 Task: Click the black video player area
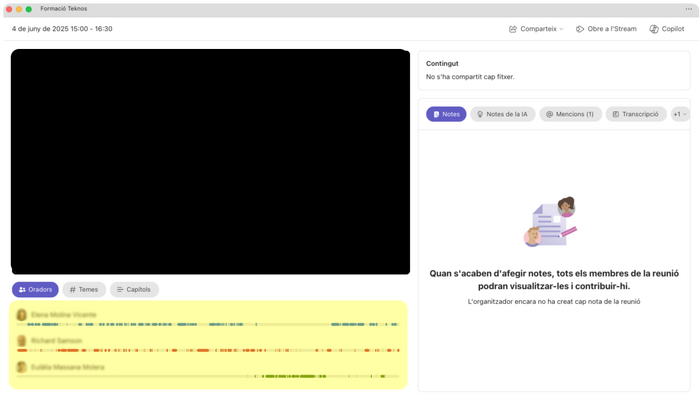click(x=210, y=162)
